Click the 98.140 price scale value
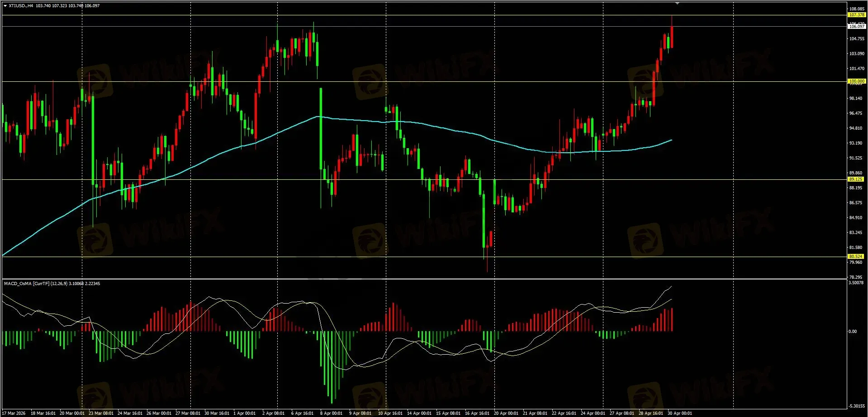Screen dimensions: 868x417 pyautogui.click(x=855, y=98)
